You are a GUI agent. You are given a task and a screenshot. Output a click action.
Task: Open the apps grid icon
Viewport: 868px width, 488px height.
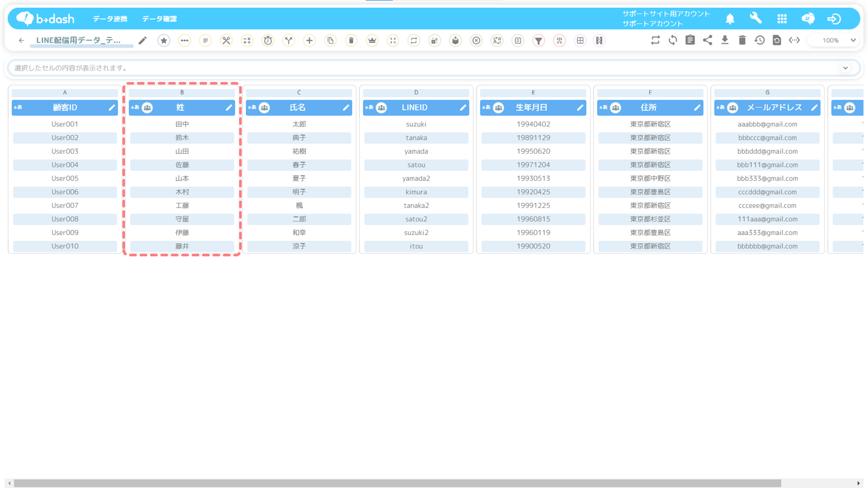pos(782,19)
